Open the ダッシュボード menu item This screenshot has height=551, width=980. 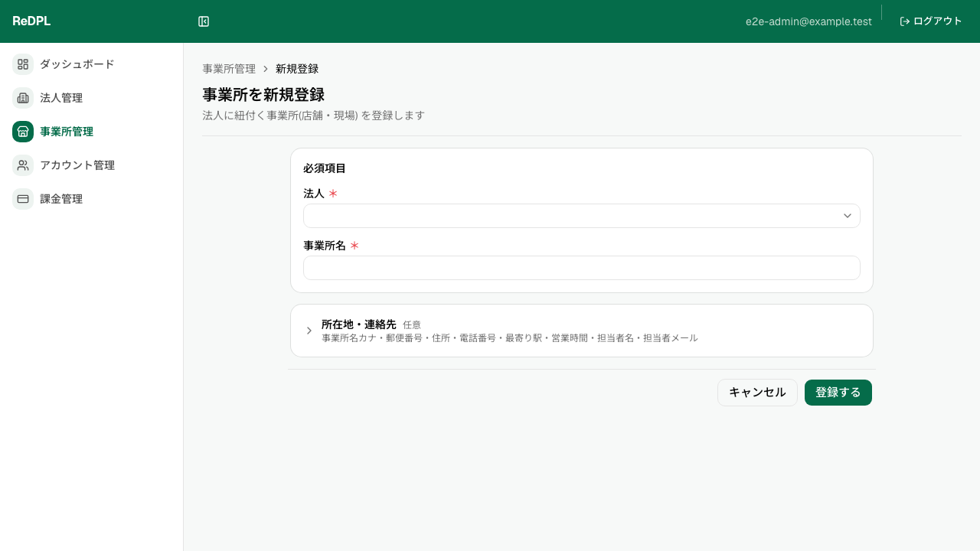pyautogui.click(x=92, y=64)
